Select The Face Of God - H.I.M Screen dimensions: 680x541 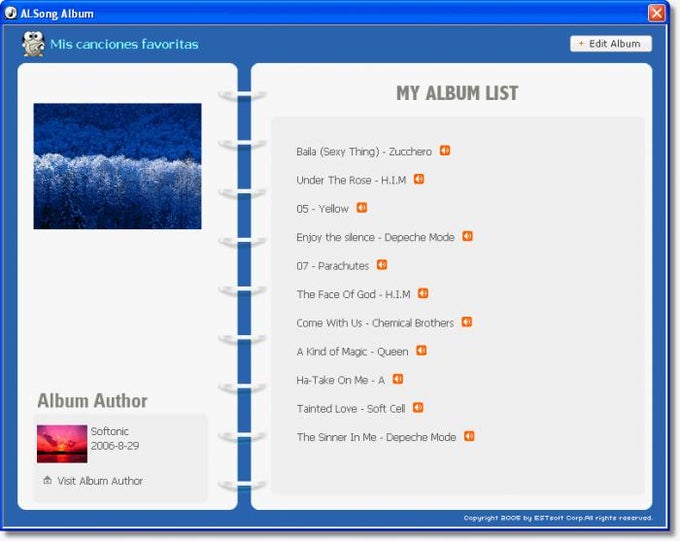[353, 295]
